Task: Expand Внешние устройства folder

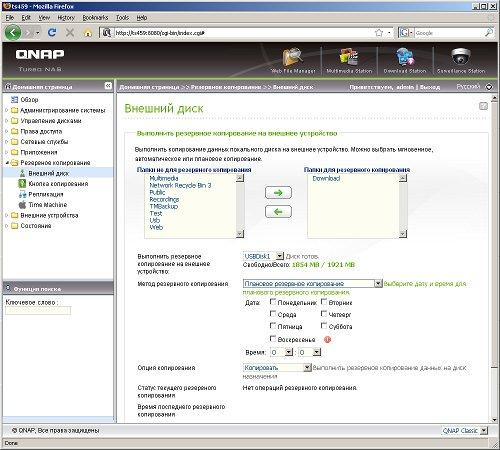Action: [7, 215]
